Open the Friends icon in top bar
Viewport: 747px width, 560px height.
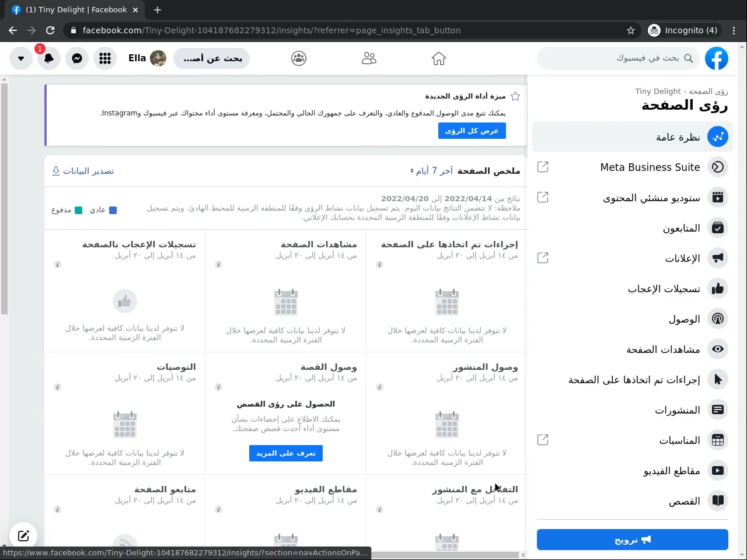(369, 58)
